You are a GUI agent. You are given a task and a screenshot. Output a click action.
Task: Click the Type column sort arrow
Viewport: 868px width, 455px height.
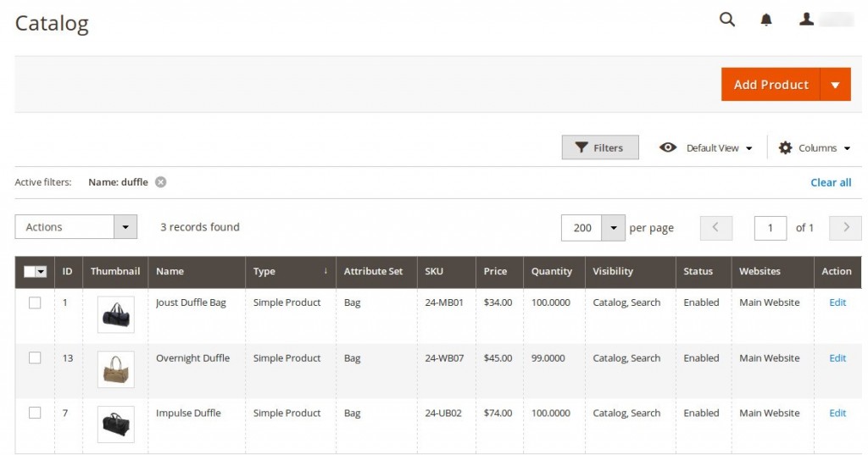pyautogui.click(x=325, y=271)
